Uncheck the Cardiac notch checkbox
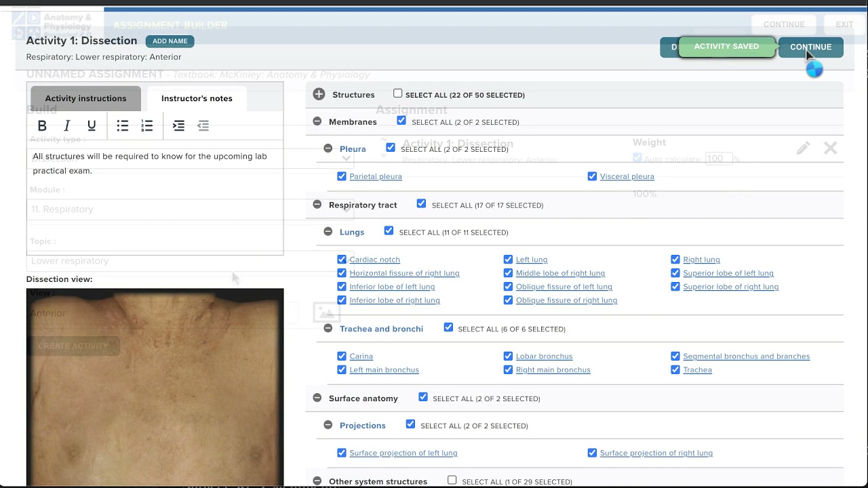 pos(342,260)
